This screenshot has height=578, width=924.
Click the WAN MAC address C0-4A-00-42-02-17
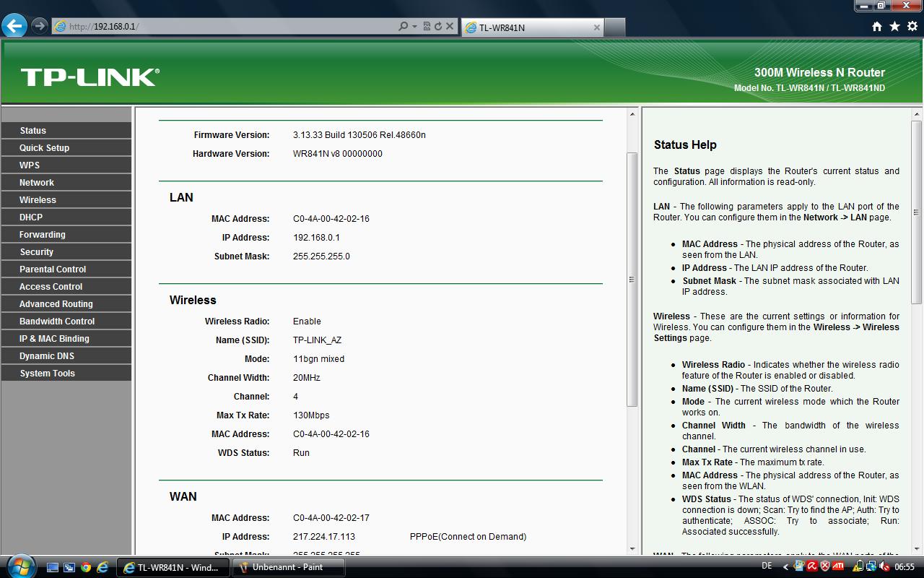[x=331, y=518]
